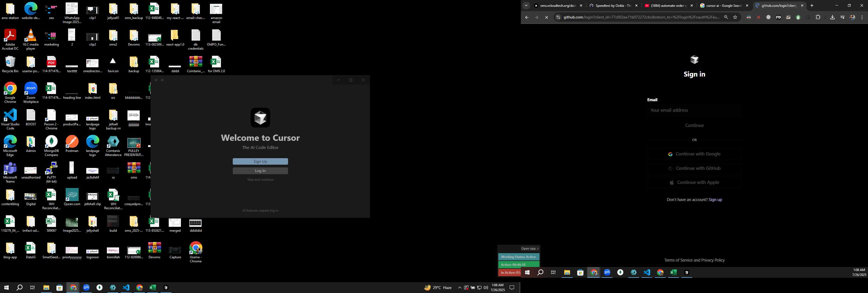Choose Continue with GitHub
868x293 pixels.
tap(694, 168)
